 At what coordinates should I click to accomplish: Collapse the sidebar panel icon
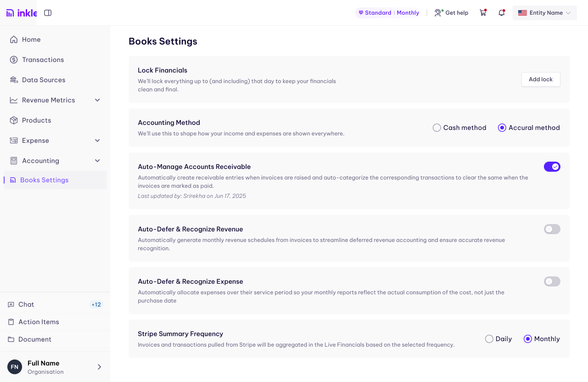coord(48,13)
